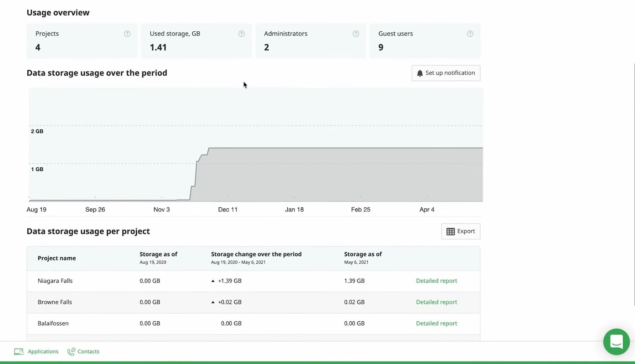Click the table icon in Export button
635x364 pixels.
[450, 232]
